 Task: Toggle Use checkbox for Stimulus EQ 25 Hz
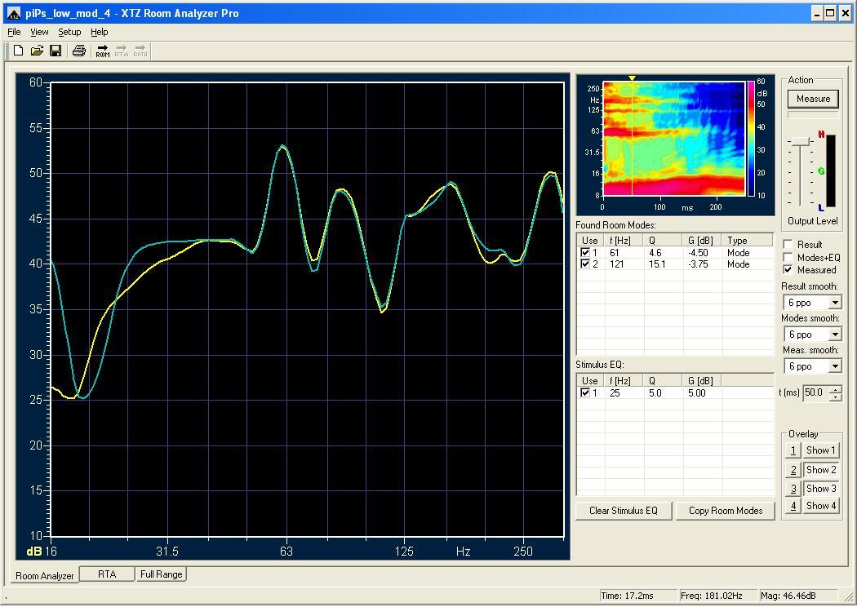585,392
